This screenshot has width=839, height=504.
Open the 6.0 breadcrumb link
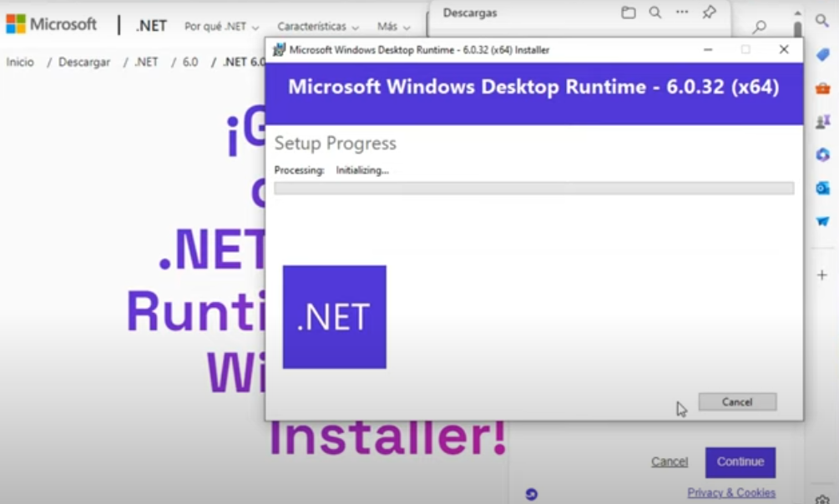pyautogui.click(x=190, y=62)
